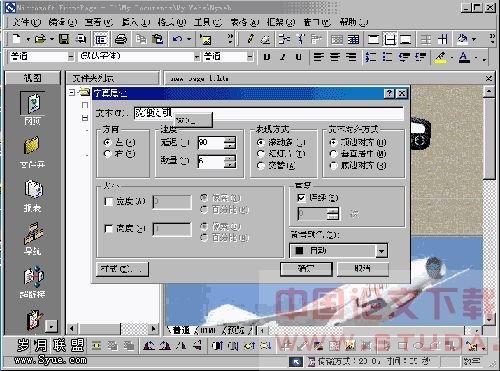Click the Print toolbar icon

[x=121, y=39]
